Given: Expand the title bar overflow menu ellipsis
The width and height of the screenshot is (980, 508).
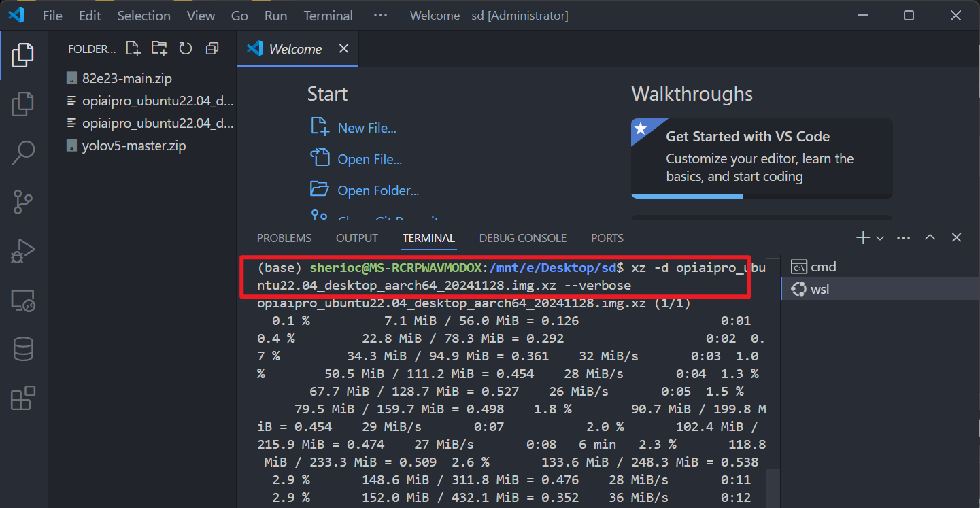Looking at the screenshot, I should (380, 15).
